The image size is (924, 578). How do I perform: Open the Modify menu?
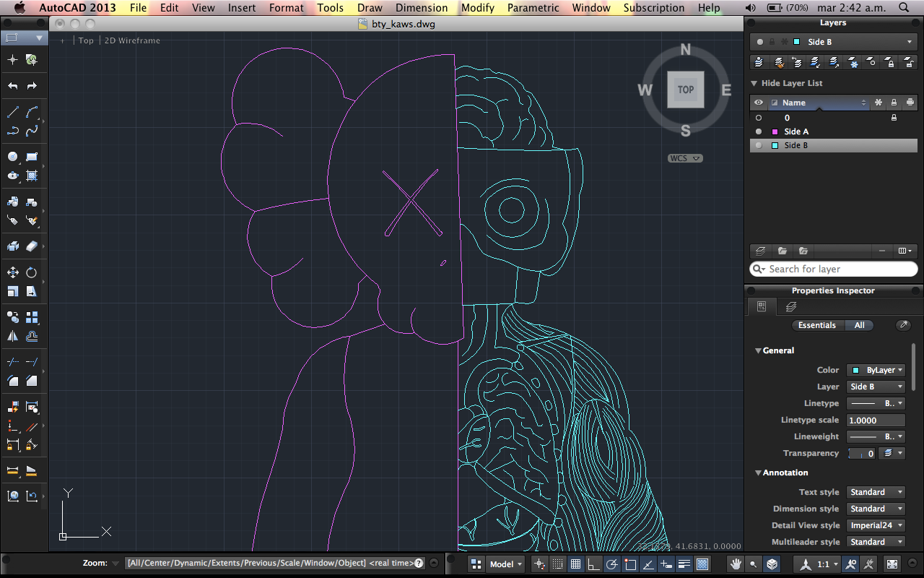478,8
